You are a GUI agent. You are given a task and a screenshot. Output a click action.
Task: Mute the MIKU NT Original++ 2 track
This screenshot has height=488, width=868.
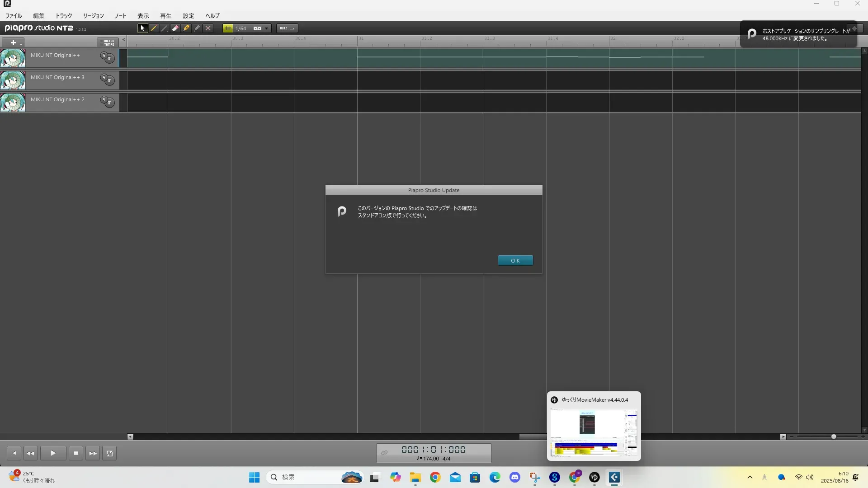110,103
